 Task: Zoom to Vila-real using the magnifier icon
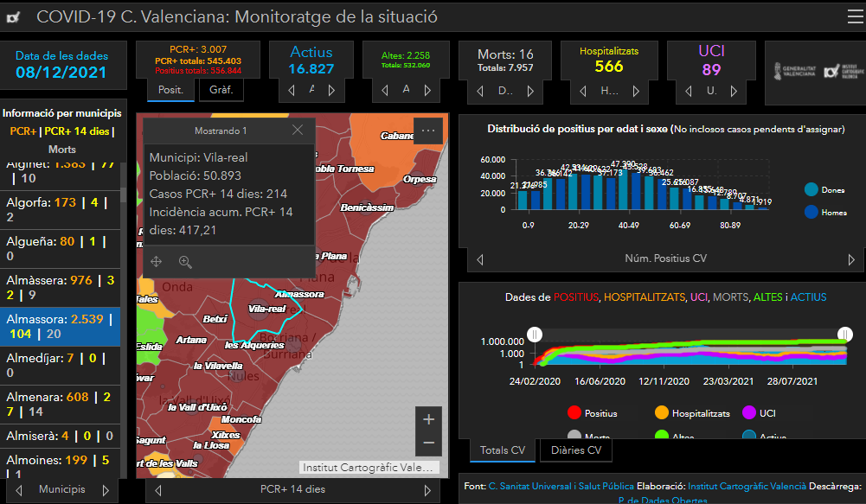tap(185, 261)
